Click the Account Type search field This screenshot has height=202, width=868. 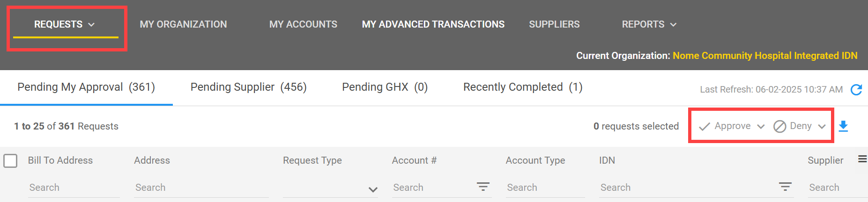pos(545,188)
